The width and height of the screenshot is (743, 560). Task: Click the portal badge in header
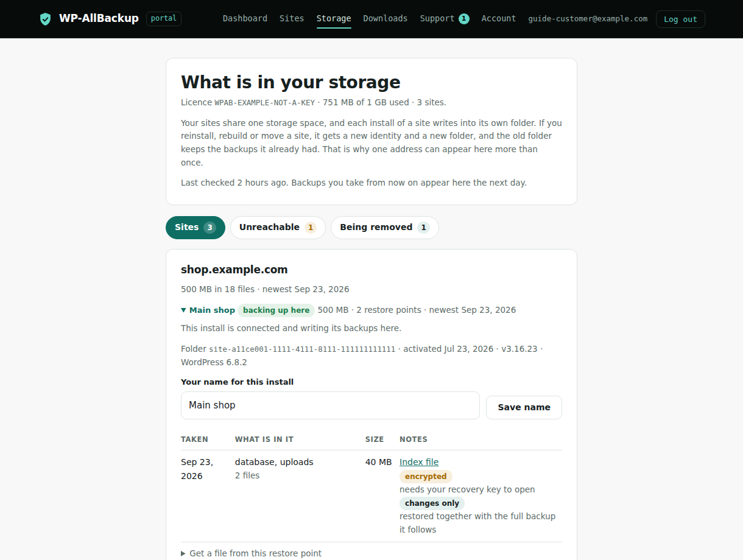point(164,19)
